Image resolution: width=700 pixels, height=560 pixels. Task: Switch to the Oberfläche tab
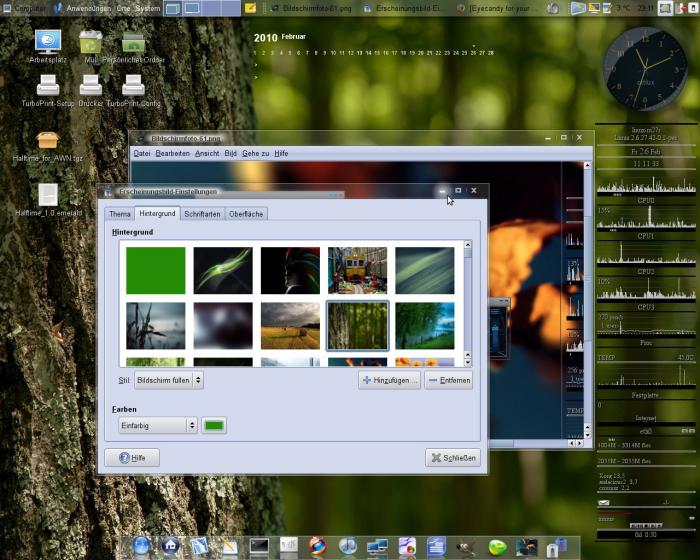pos(246,214)
